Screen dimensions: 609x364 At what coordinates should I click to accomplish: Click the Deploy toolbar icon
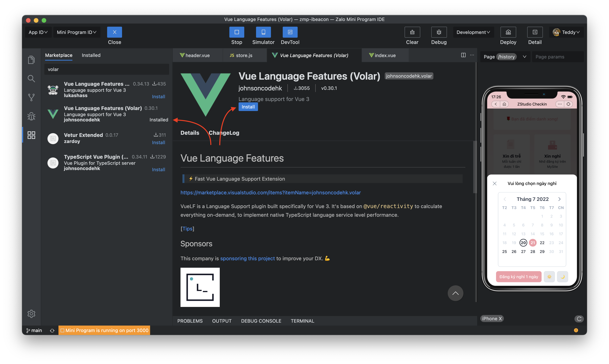pyautogui.click(x=508, y=32)
